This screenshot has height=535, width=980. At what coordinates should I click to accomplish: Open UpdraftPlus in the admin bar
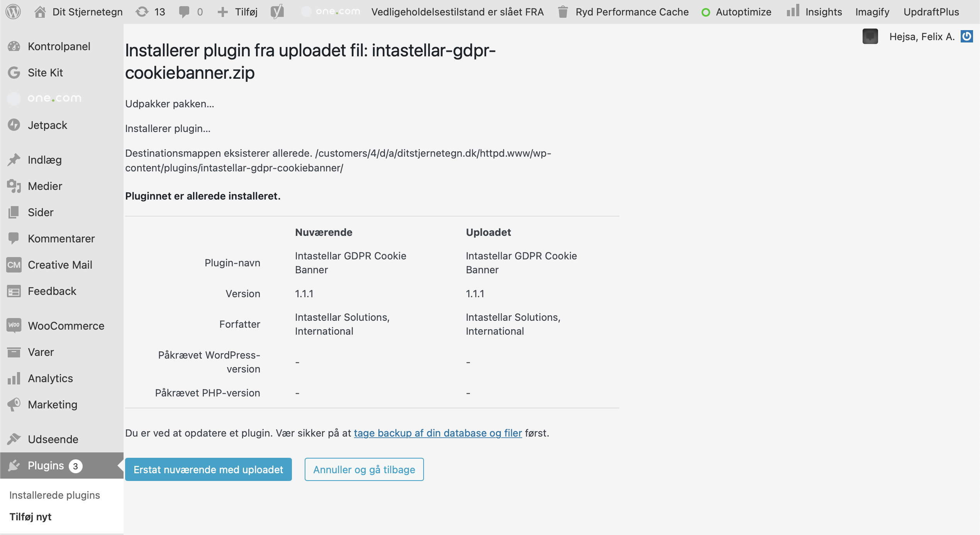point(931,12)
